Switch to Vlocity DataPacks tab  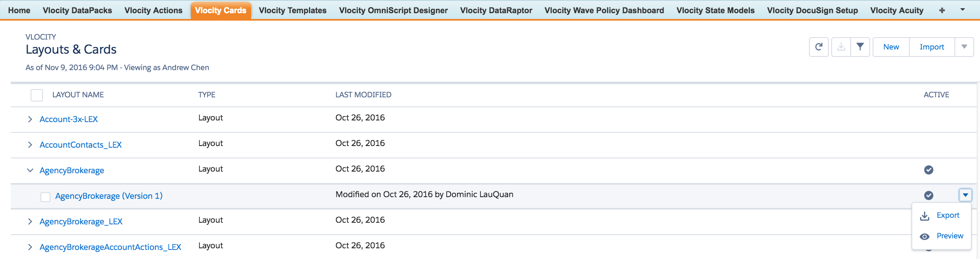click(x=77, y=10)
